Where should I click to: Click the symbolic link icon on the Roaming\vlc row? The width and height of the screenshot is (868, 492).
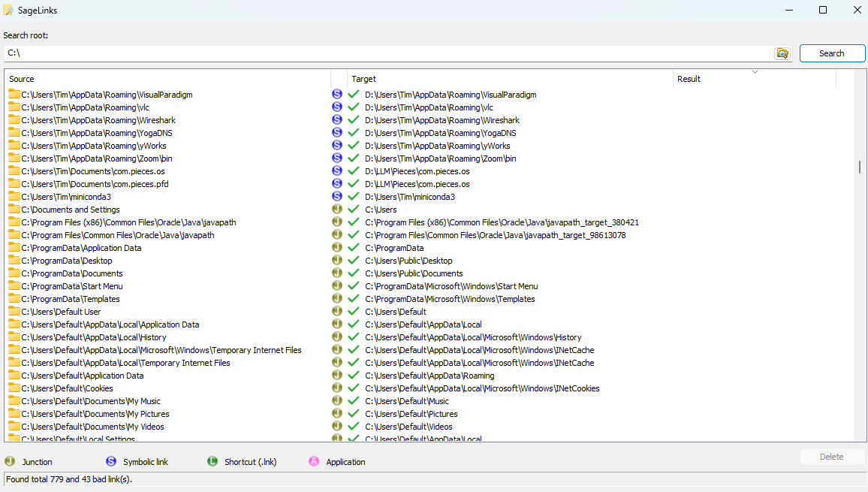pyautogui.click(x=337, y=107)
